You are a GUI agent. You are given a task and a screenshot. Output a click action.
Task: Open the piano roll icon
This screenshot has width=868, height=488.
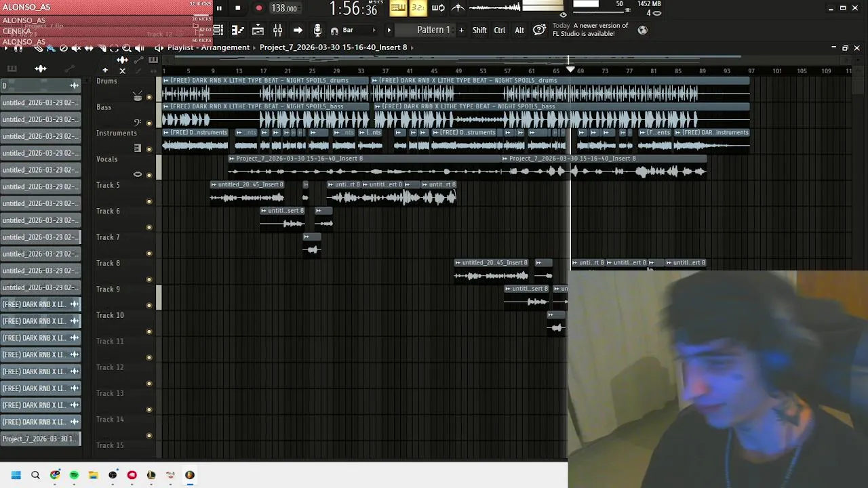coord(238,30)
